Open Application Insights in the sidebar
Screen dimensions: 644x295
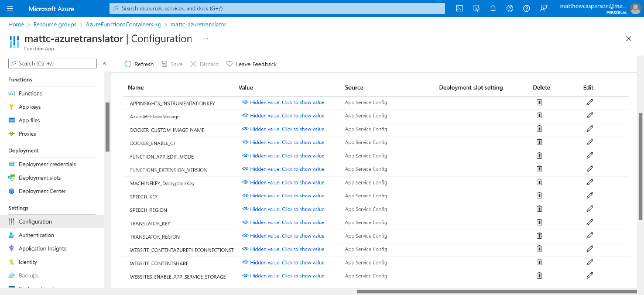tap(37, 249)
